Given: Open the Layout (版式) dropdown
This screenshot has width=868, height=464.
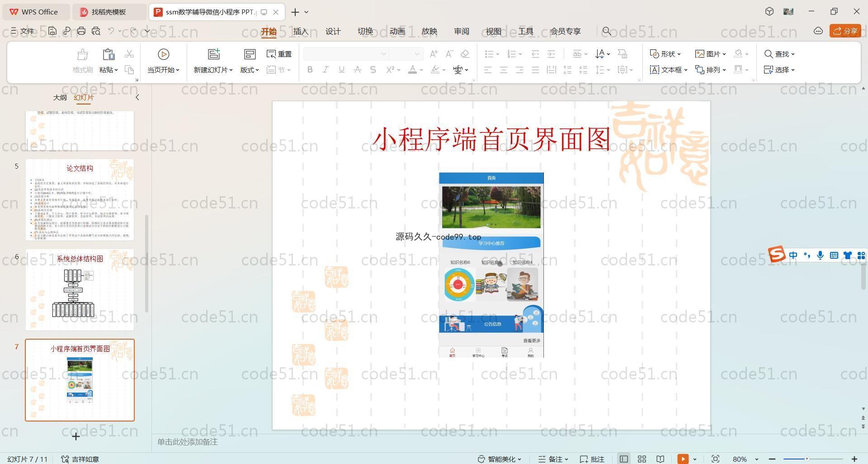Looking at the screenshot, I should [x=250, y=70].
